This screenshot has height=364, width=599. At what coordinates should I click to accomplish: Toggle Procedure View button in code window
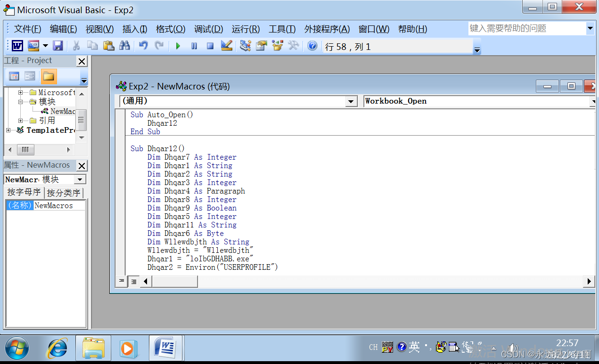[122, 281]
